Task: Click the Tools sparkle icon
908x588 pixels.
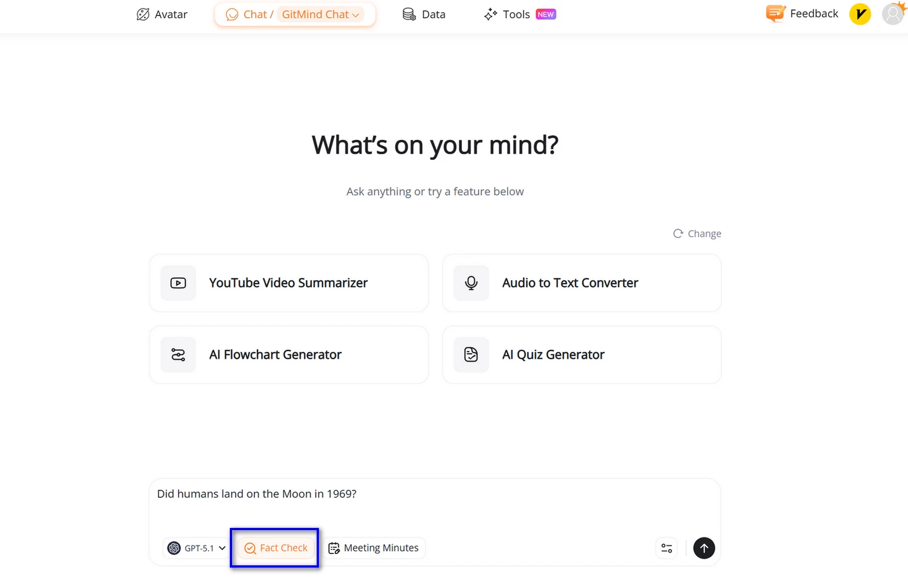Action: pyautogui.click(x=490, y=14)
